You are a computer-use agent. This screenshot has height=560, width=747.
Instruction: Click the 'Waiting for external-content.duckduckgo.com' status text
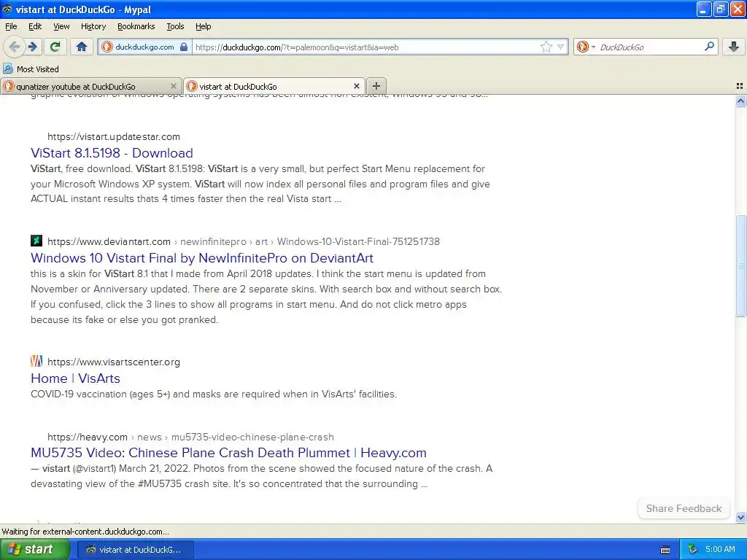[x=85, y=532]
